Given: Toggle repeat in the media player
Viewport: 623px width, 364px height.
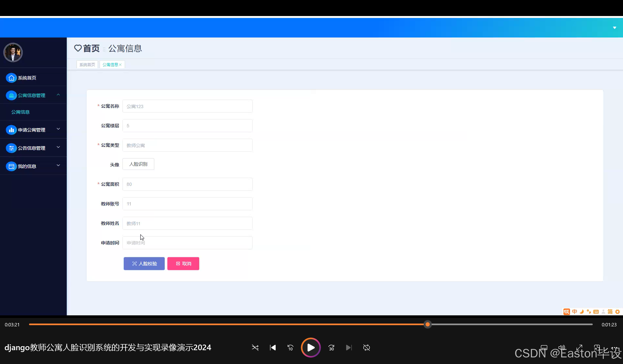Looking at the screenshot, I should [367, 348].
